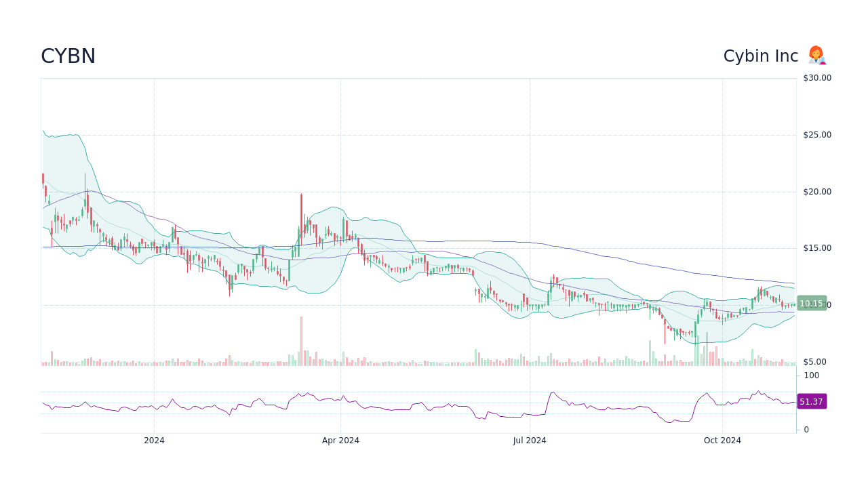Click the CYBN ticker title
Image resolution: width=868 pixels, height=488 pixels.
(68, 56)
